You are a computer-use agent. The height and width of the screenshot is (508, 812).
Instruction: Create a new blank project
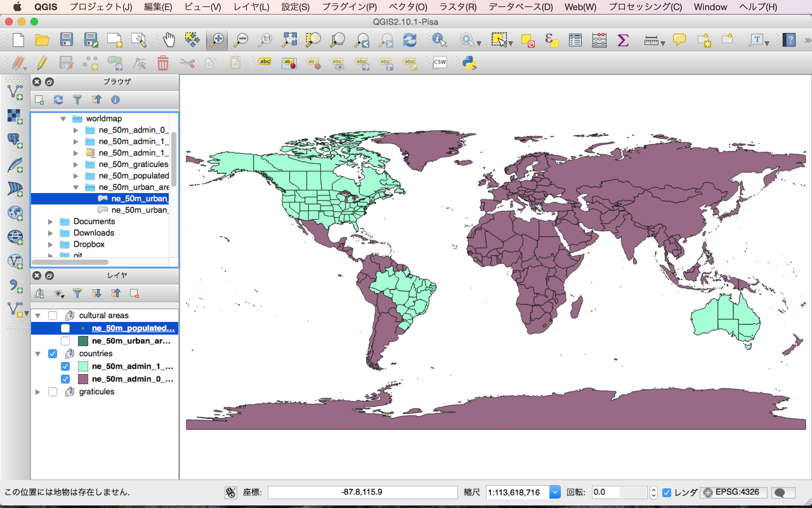coord(18,40)
